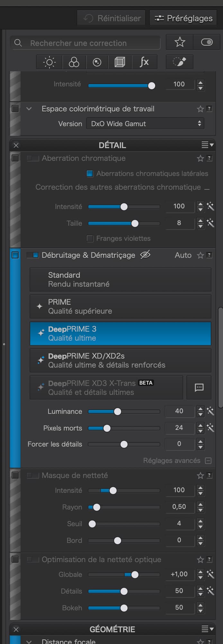Open the DÉTAIL palette menu
223x644 pixels.
pos(207,145)
